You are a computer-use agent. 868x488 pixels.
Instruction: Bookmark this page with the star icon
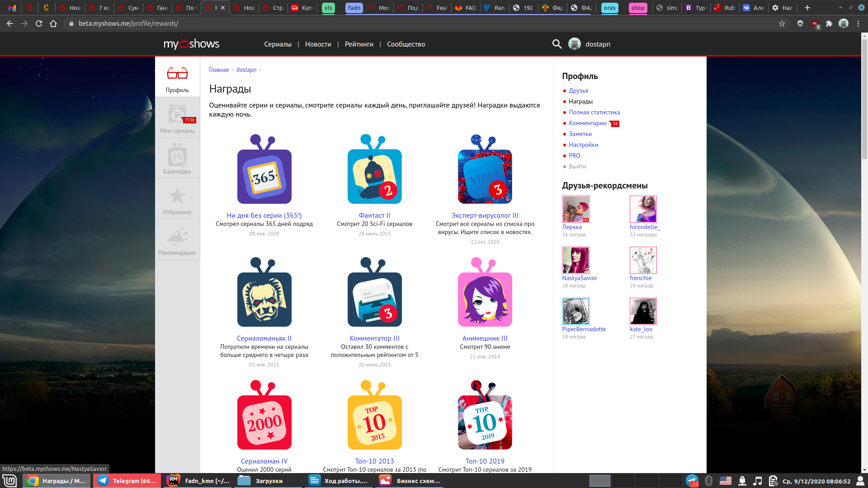[782, 23]
